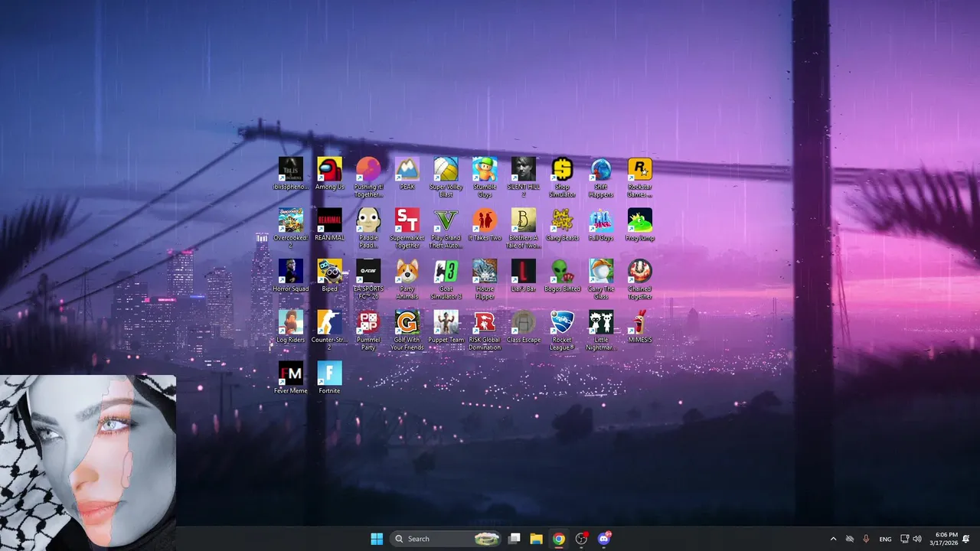Open the notifications bell icon
This screenshot has width=980, height=551.
966,539
